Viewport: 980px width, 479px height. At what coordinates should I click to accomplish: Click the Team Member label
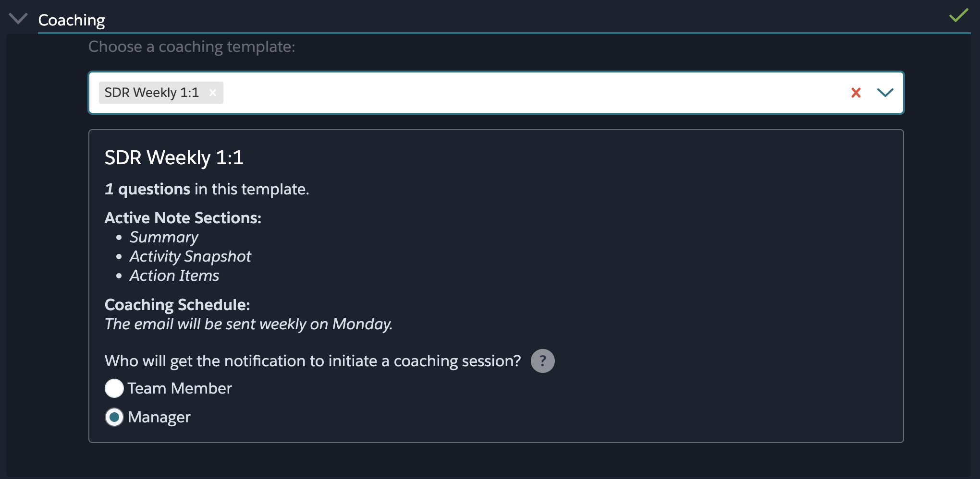[x=180, y=388]
